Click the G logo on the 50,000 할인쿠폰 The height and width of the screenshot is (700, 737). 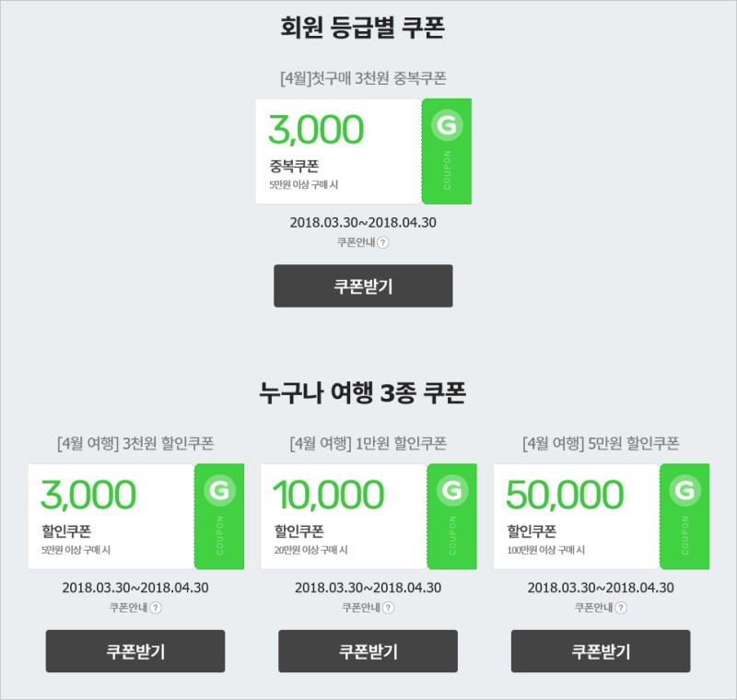click(684, 490)
